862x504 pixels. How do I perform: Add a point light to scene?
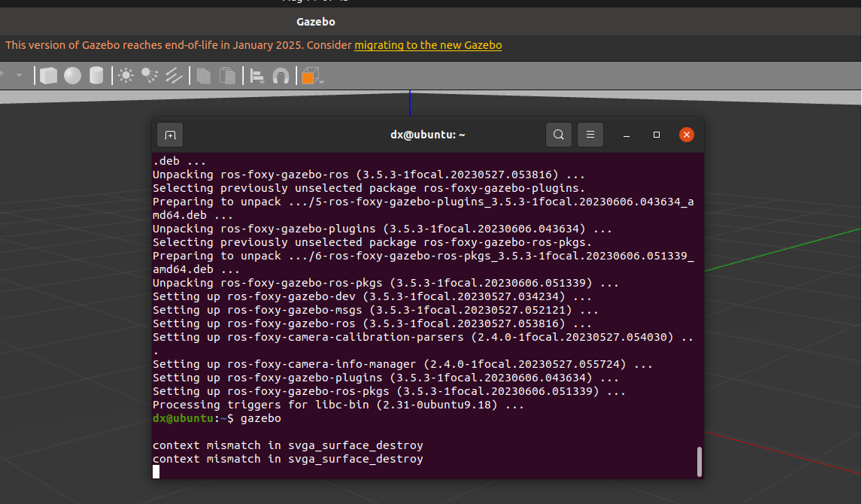(126, 76)
